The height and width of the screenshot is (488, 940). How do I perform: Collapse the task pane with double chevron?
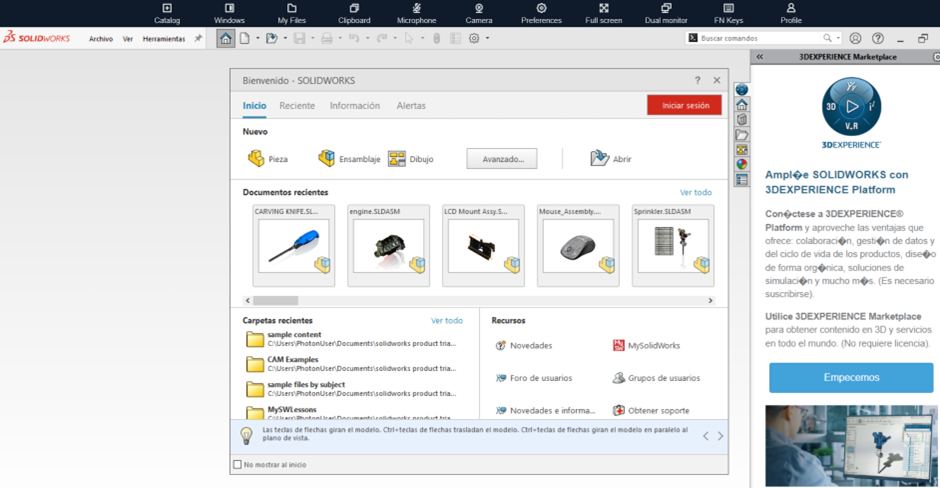tap(760, 57)
